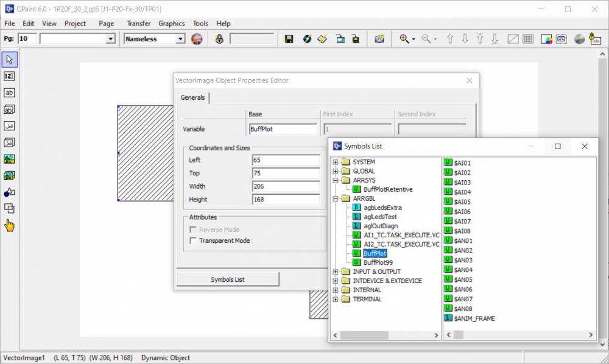Open the Nameless dropdown list
Image resolution: width=609 pixels, height=364 pixels.
pyautogui.click(x=180, y=39)
